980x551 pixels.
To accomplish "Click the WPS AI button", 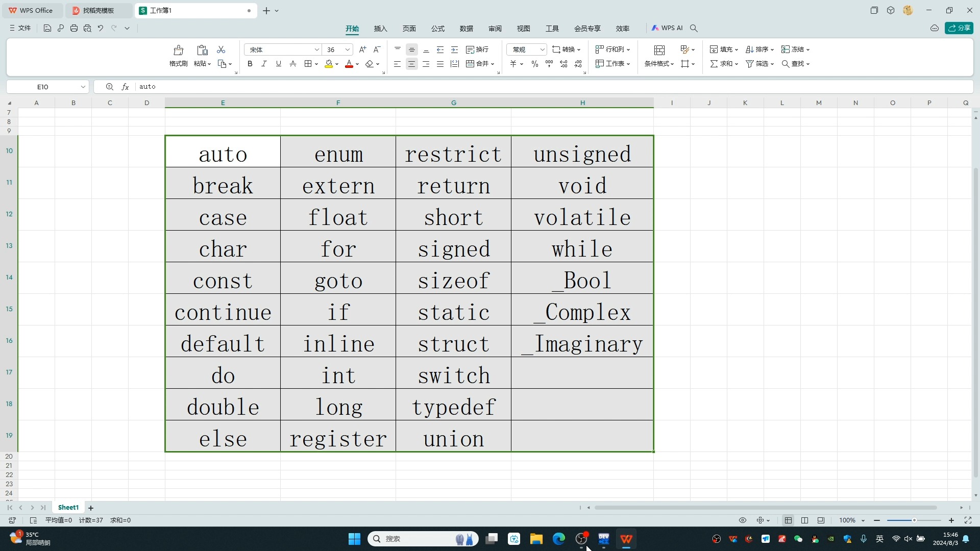I will point(667,28).
